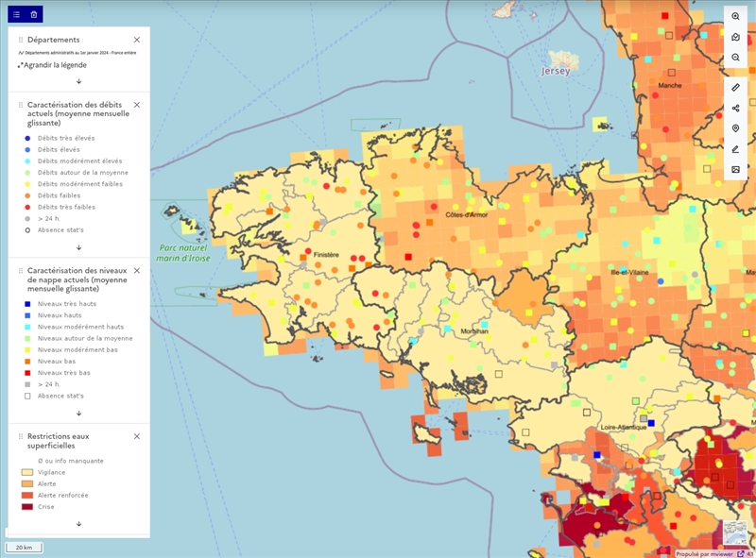Export map with the image icon
The image size is (756, 558).
pos(735,169)
